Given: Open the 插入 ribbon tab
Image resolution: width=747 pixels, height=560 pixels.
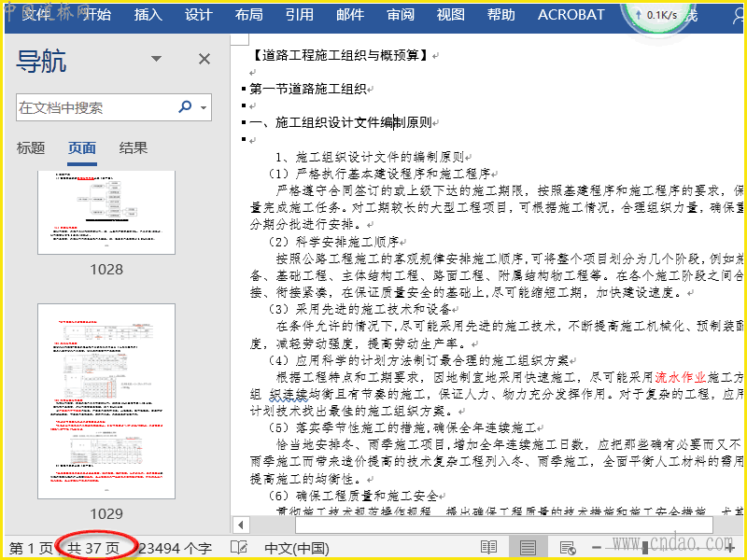Looking at the screenshot, I should (148, 14).
